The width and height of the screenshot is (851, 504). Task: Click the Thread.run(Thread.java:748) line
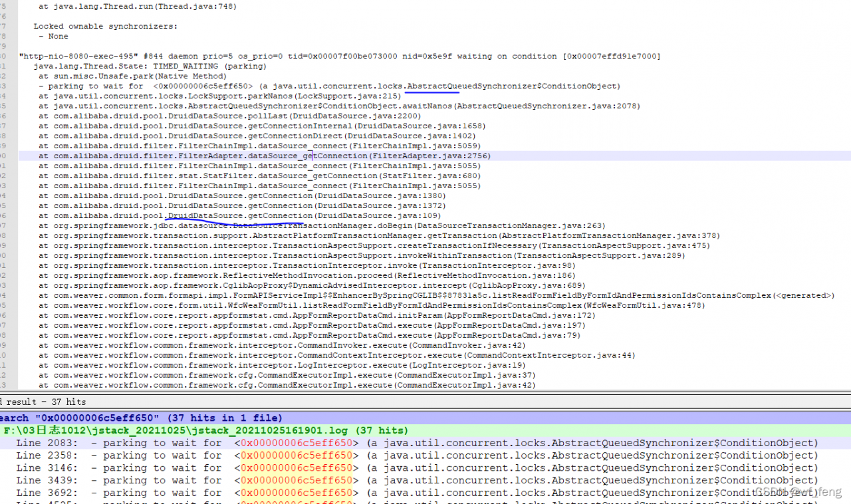[x=138, y=6]
